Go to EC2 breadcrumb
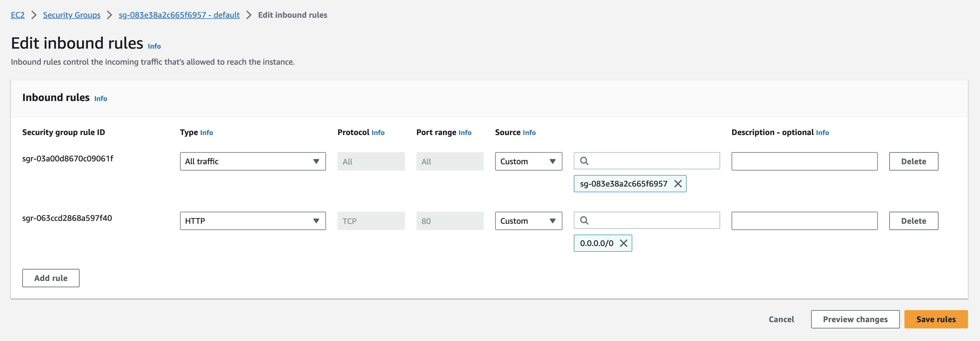The image size is (980, 341). [17, 15]
